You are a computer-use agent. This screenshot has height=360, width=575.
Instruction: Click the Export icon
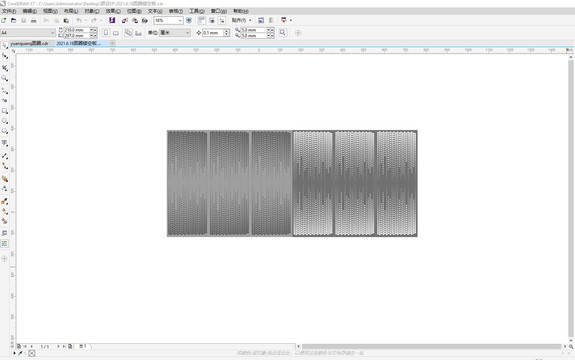[x=135, y=21]
